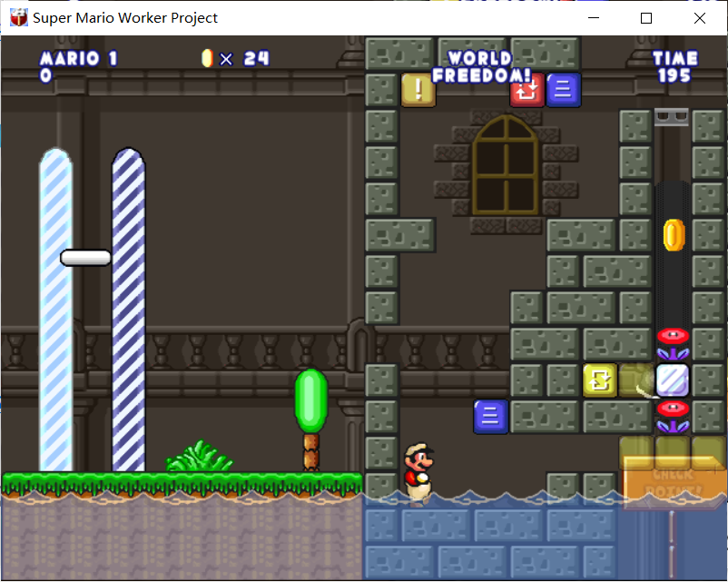Click the gold coin in the dark shaft
The width and height of the screenshot is (728, 582).
click(x=674, y=235)
